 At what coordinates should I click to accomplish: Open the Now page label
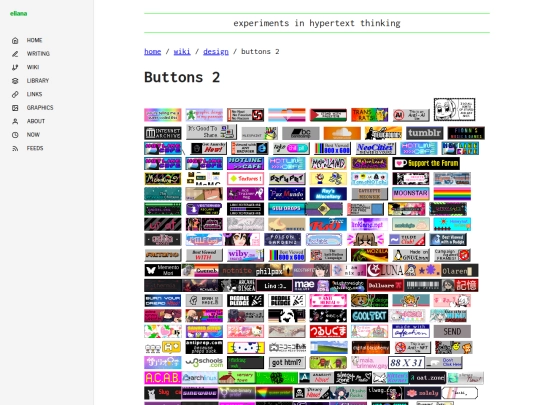pos(33,135)
